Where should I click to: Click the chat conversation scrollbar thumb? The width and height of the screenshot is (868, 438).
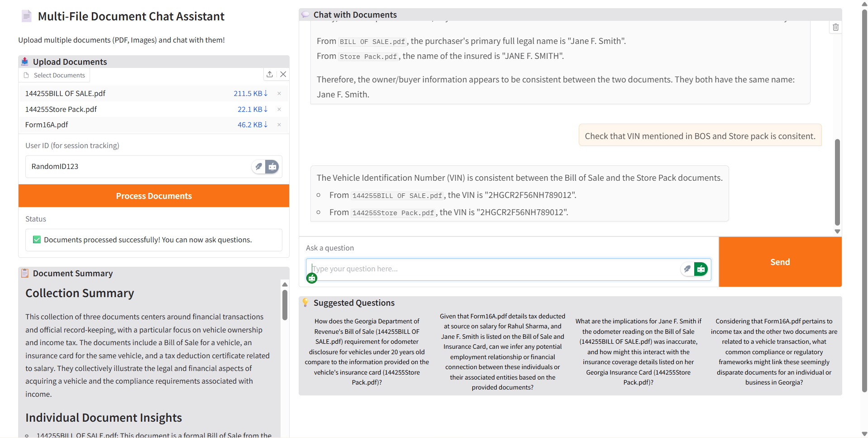click(x=837, y=182)
